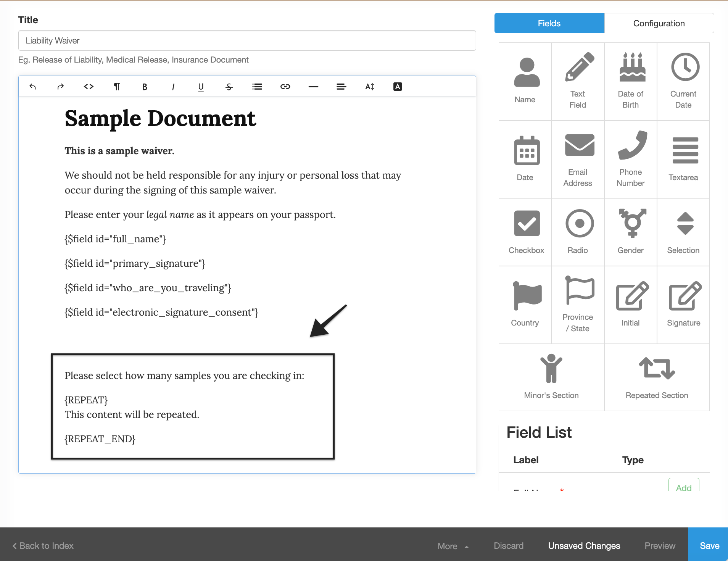Redo the last undone edit
Image resolution: width=728 pixels, height=561 pixels.
pyautogui.click(x=60, y=87)
